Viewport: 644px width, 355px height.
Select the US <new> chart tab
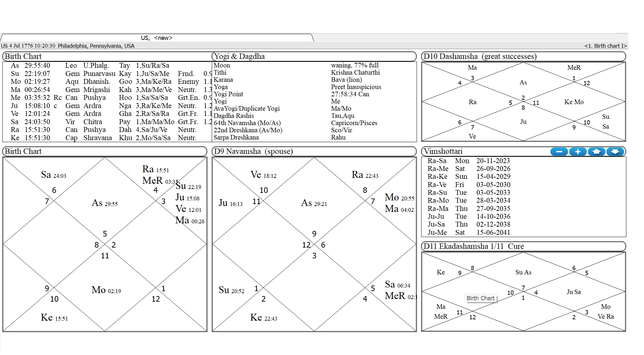click(156, 38)
